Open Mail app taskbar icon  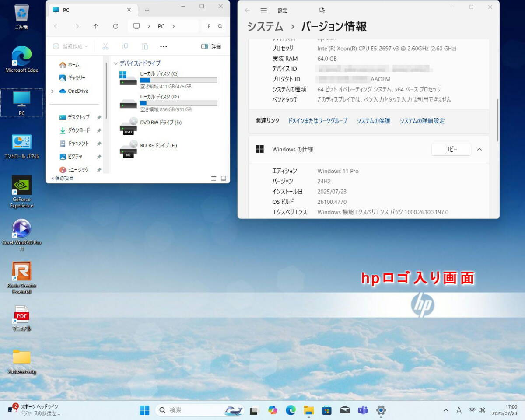point(345,410)
